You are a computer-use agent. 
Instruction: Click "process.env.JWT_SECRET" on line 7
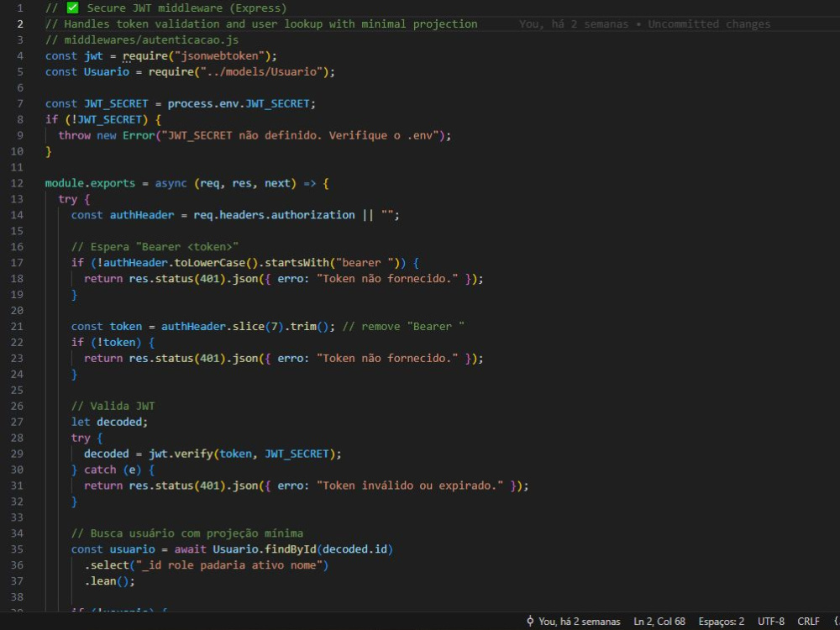click(x=239, y=103)
